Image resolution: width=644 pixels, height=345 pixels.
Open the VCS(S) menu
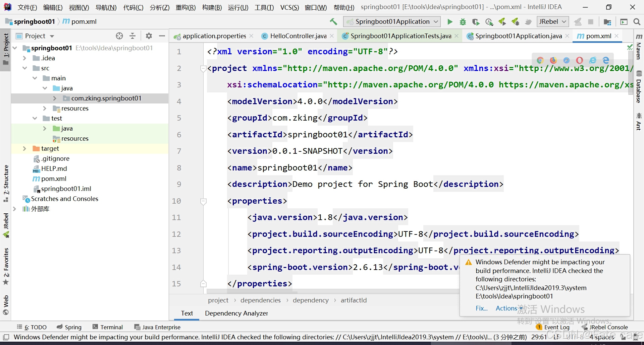point(289,7)
